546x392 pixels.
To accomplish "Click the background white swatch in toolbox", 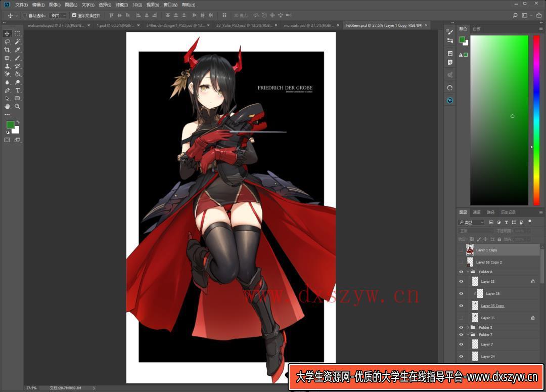I will click(16, 130).
